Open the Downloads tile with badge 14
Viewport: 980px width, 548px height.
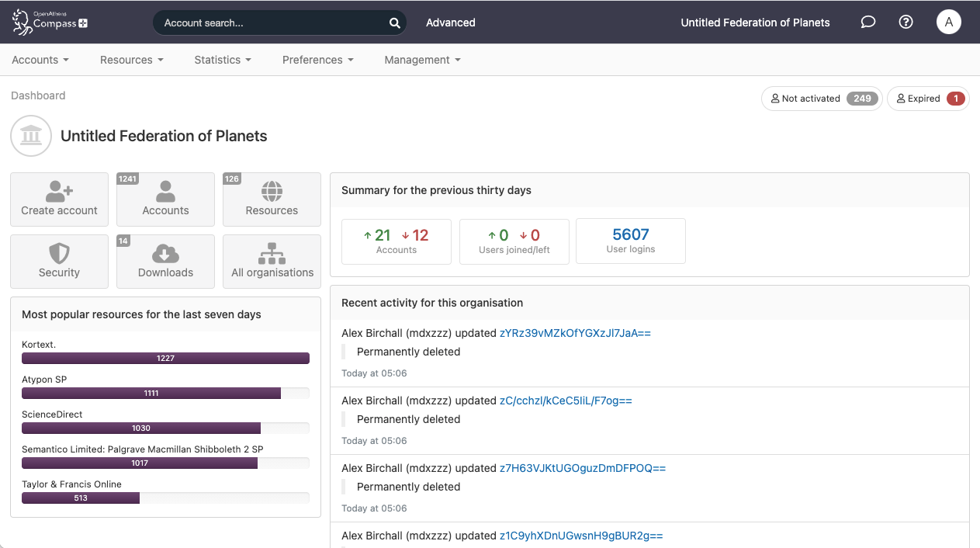pyautogui.click(x=165, y=262)
